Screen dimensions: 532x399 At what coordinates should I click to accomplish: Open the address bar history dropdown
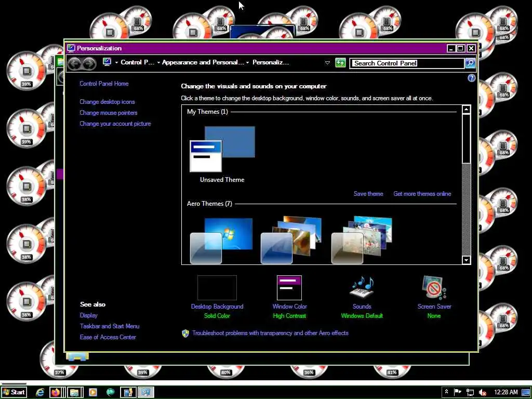(x=327, y=63)
